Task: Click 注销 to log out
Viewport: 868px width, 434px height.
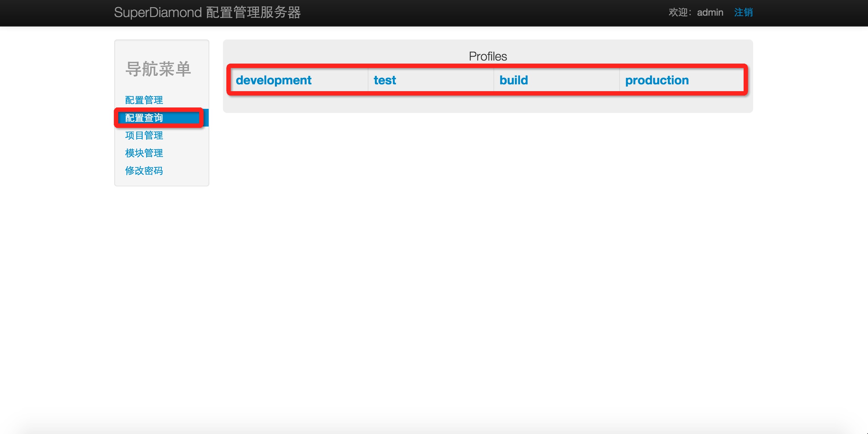Action: (x=743, y=13)
